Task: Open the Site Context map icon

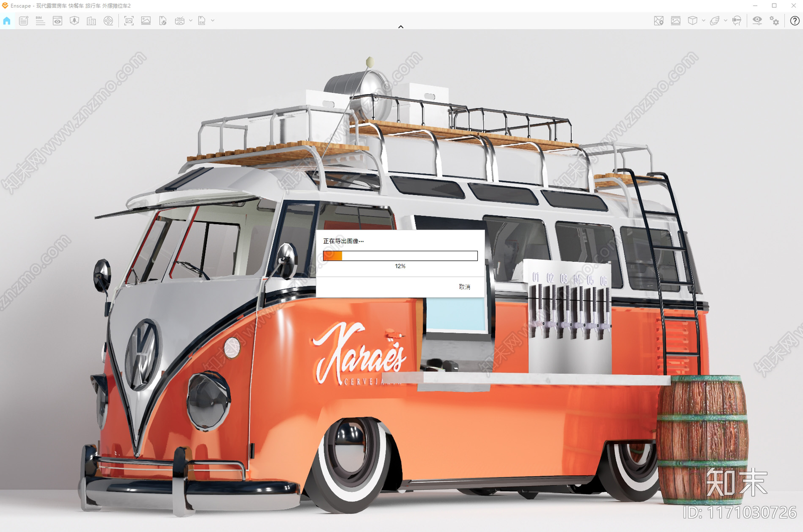Action: coord(74,21)
